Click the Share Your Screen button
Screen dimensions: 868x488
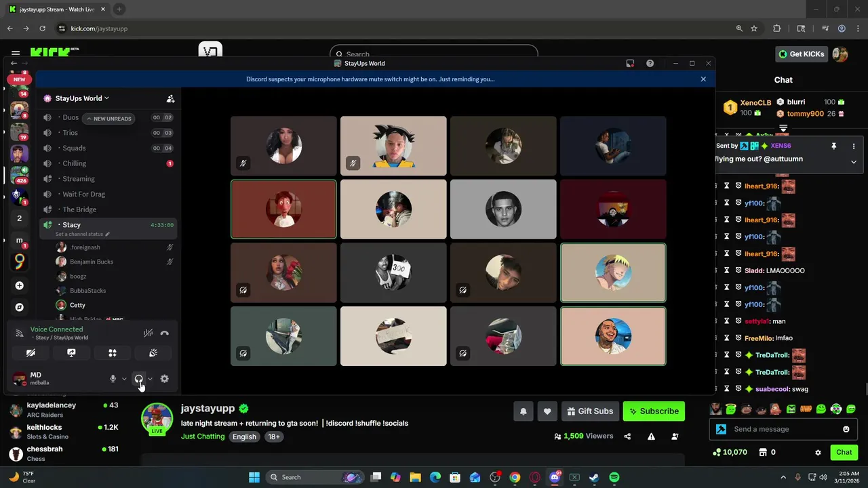71,352
